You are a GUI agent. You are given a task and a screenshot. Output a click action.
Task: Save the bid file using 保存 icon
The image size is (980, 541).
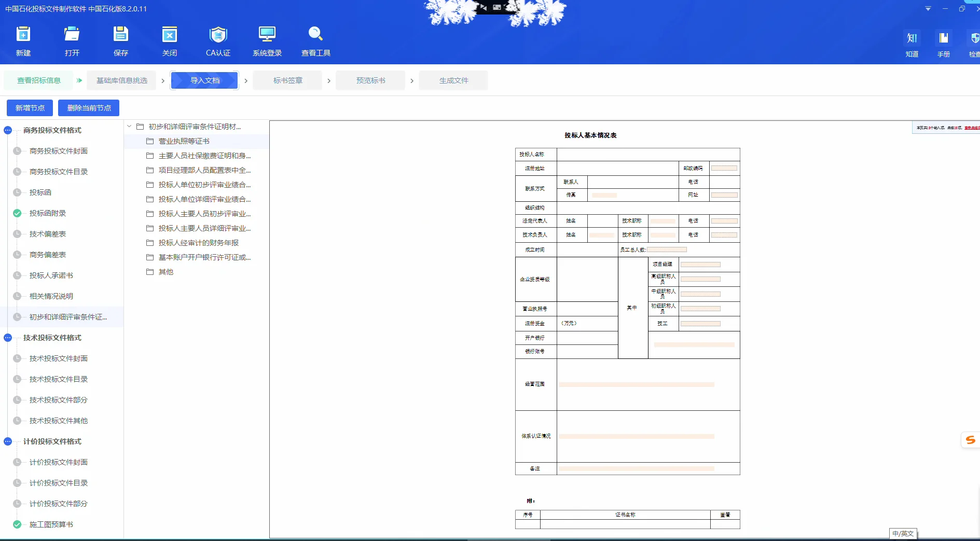[x=121, y=41]
